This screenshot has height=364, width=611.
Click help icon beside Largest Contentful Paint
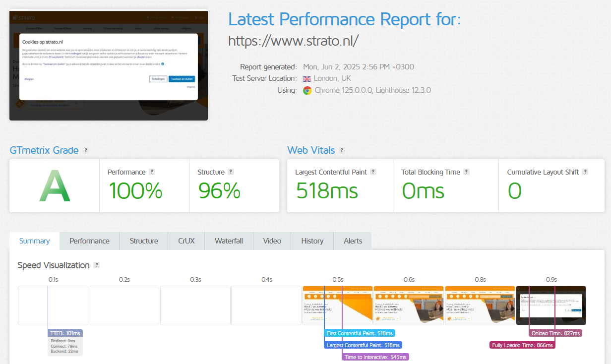[373, 172]
